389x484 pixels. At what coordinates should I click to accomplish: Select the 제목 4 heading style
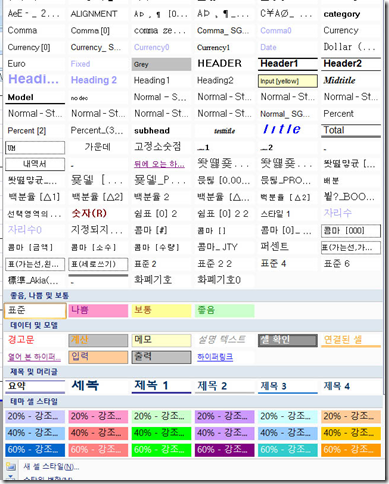pos(351,386)
